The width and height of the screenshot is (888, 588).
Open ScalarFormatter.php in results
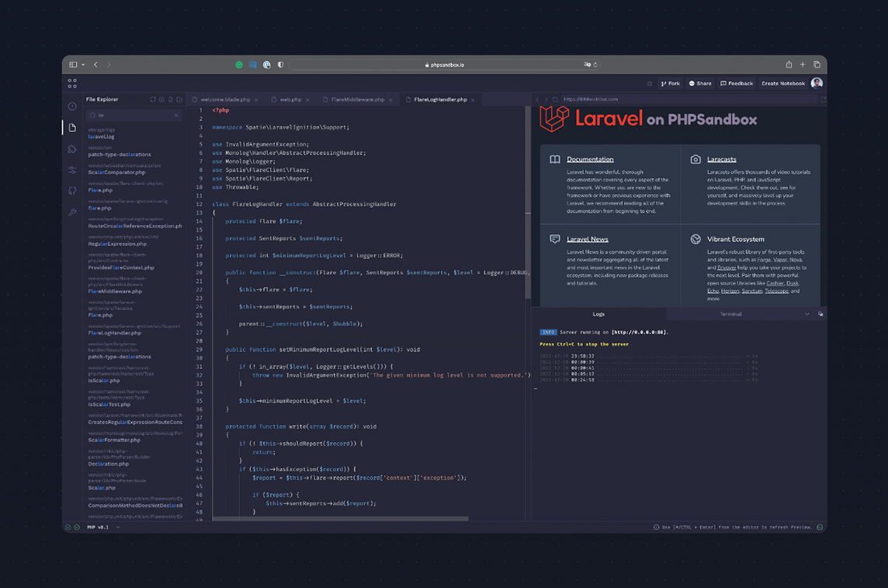[114, 441]
